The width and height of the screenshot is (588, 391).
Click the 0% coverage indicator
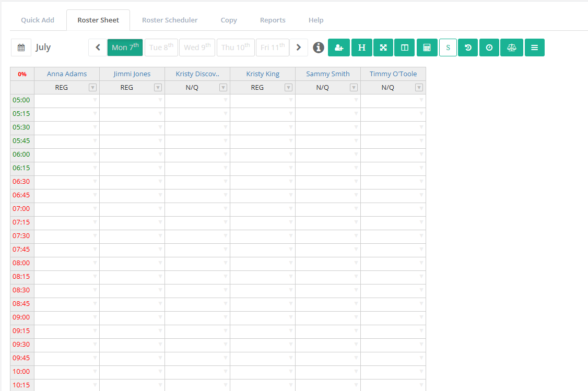point(22,74)
